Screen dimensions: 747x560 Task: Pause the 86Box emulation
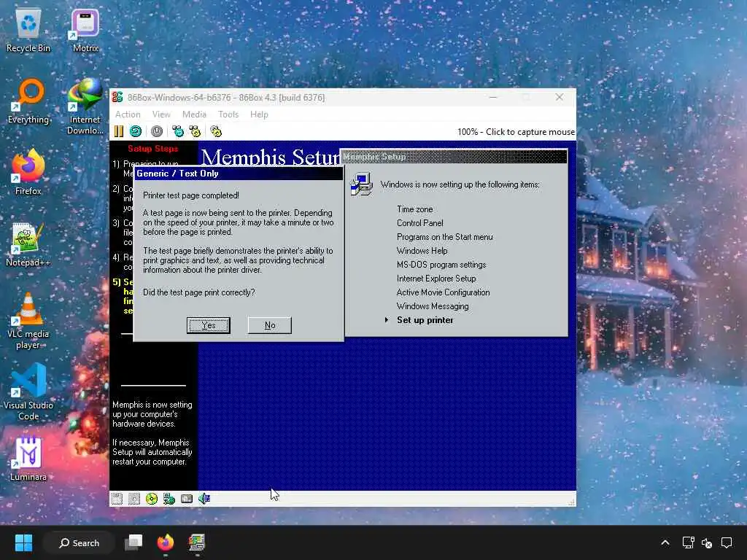[x=119, y=131]
